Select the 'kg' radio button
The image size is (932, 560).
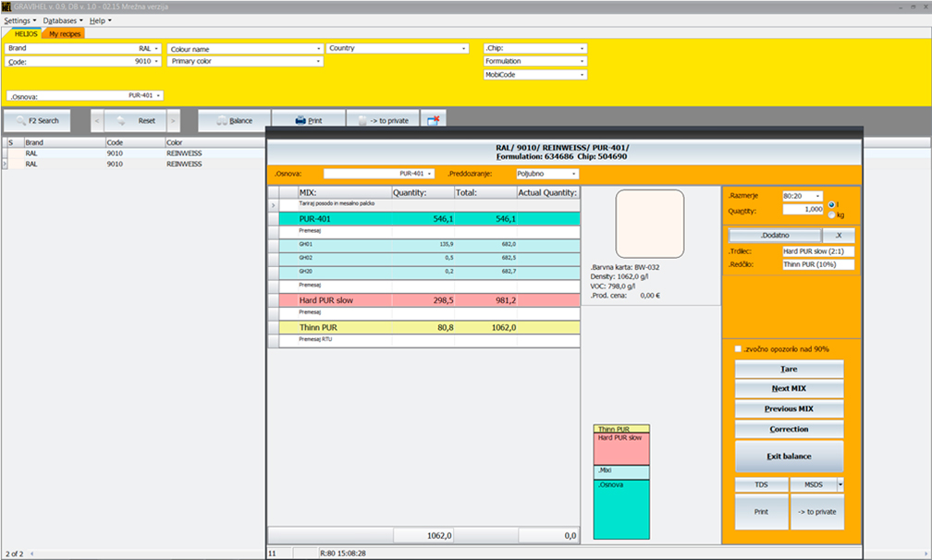coord(831,214)
